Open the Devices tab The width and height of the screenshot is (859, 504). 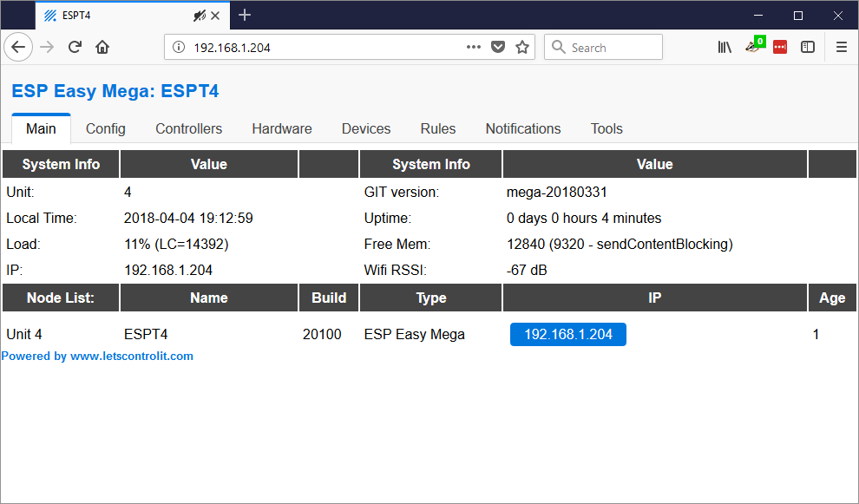click(x=366, y=128)
